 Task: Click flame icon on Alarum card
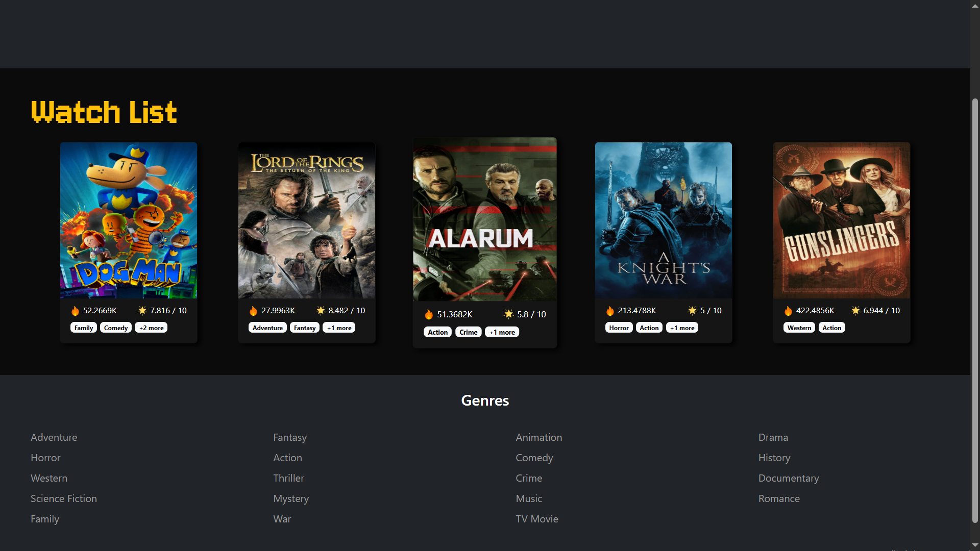pyautogui.click(x=429, y=314)
